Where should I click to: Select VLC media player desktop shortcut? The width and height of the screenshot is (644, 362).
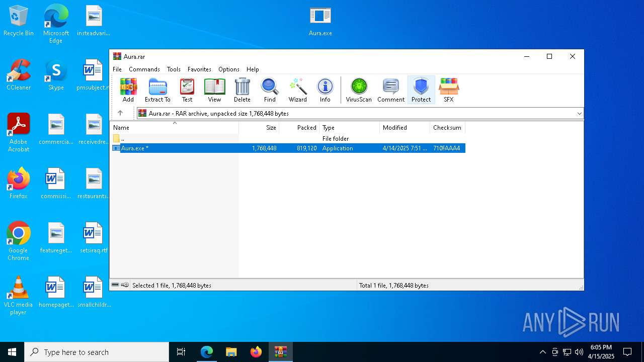[19, 296]
